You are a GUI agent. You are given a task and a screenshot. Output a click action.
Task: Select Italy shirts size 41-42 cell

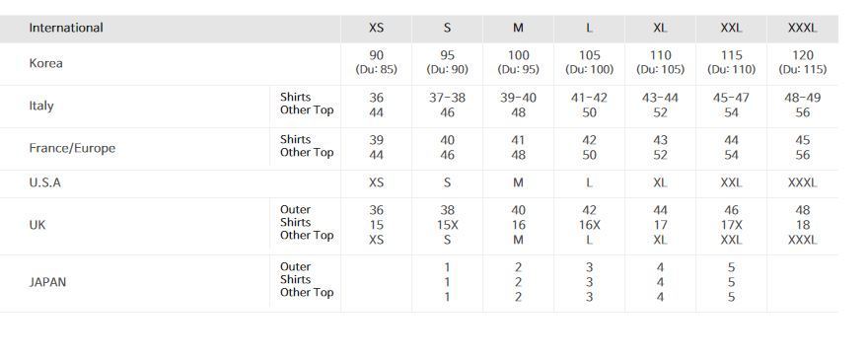coord(589,98)
